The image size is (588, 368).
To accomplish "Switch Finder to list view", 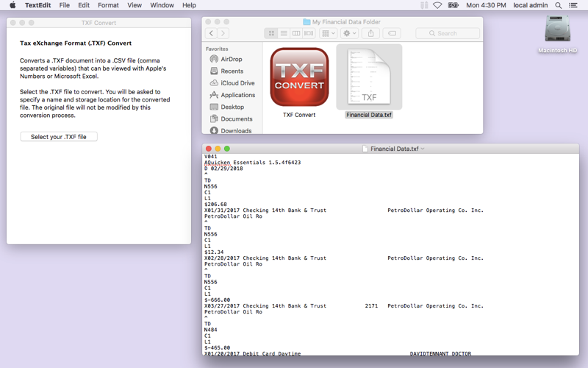I will point(284,33).
